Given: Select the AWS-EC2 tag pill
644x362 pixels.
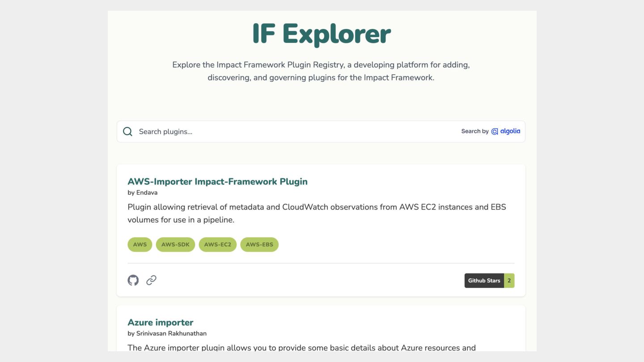Looking at the screenshot, I should pyautogui.click(x=217, y=244).
